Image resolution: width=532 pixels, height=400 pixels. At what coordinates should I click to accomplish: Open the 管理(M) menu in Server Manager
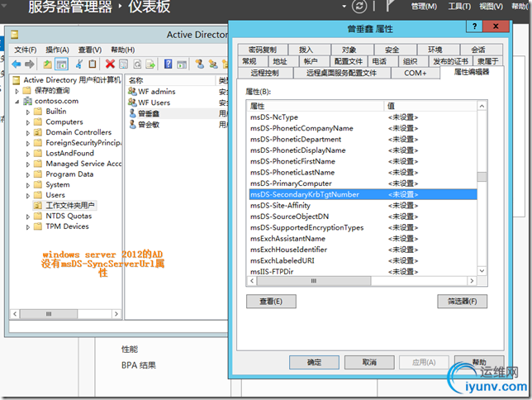pos(424,6)
